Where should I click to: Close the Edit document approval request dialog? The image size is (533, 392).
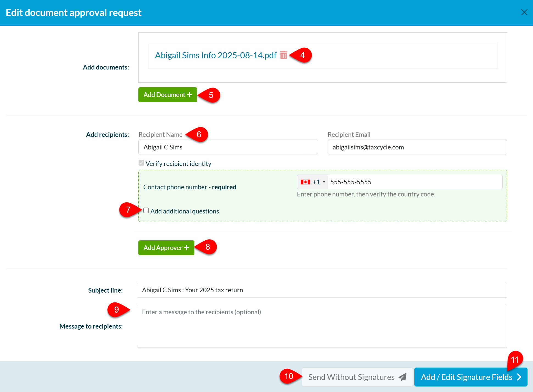click(524, 12)
